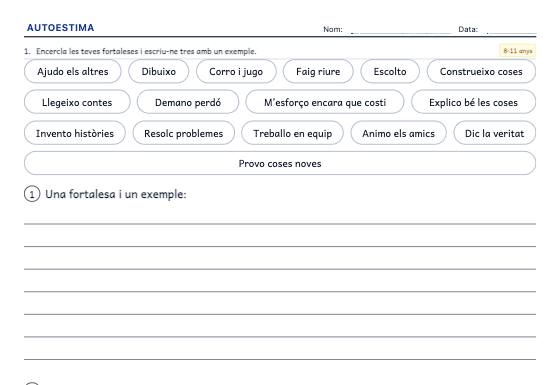Click the "Faig riure" pill
Screen dimensions: 560x385
coord(318,71)
